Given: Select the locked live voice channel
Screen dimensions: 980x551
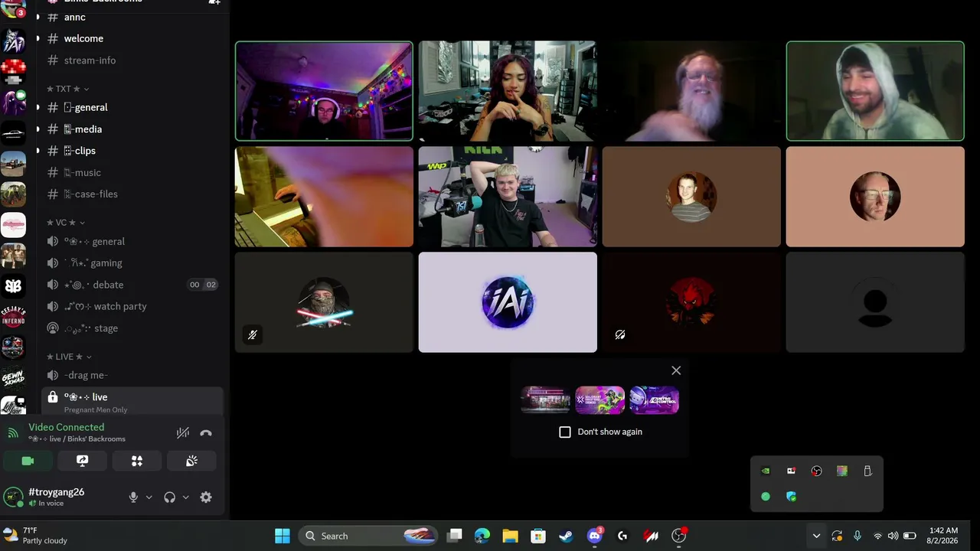Looking at the screenshot, I should click(x=132, y=401).
